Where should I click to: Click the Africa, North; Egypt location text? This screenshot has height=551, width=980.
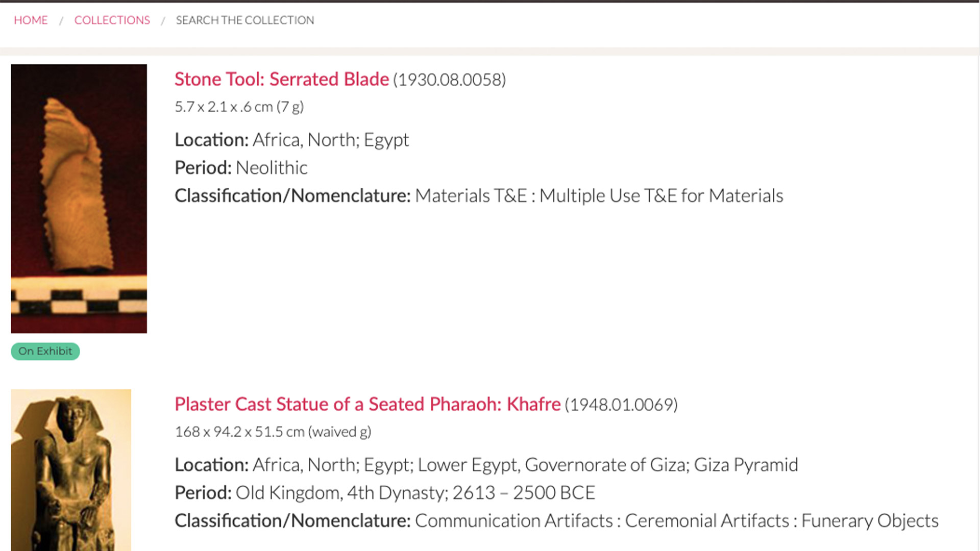click(x=331, y=140)
